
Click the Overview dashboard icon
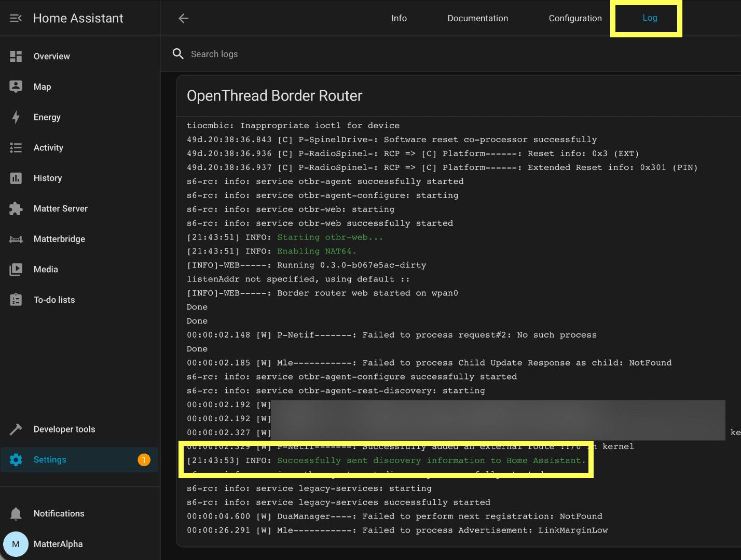click(16, 57)
